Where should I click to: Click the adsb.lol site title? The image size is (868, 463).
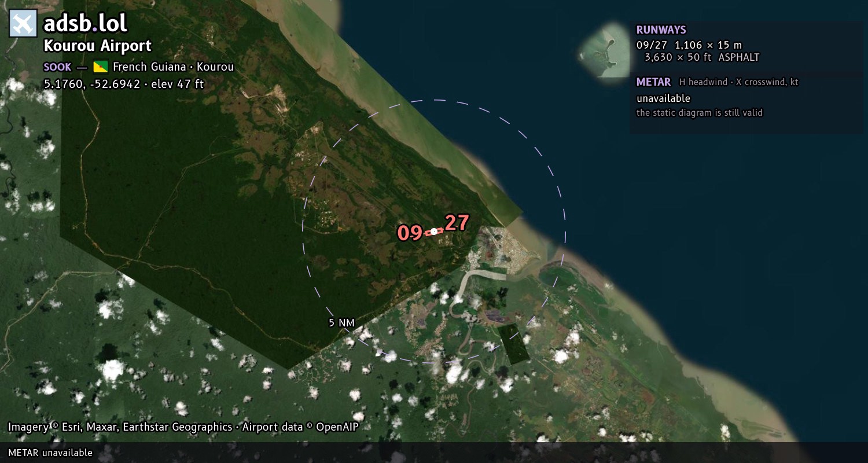tap(86, 24)
